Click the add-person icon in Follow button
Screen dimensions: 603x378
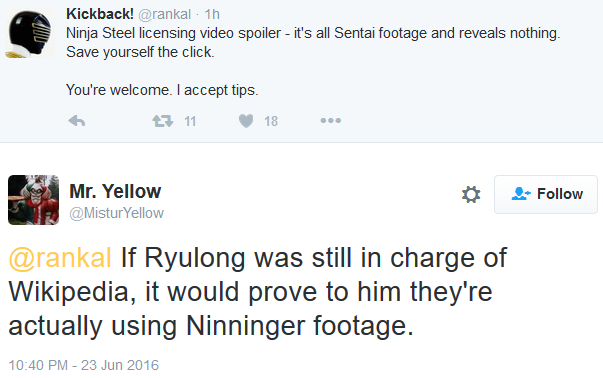tap(521, 194)
